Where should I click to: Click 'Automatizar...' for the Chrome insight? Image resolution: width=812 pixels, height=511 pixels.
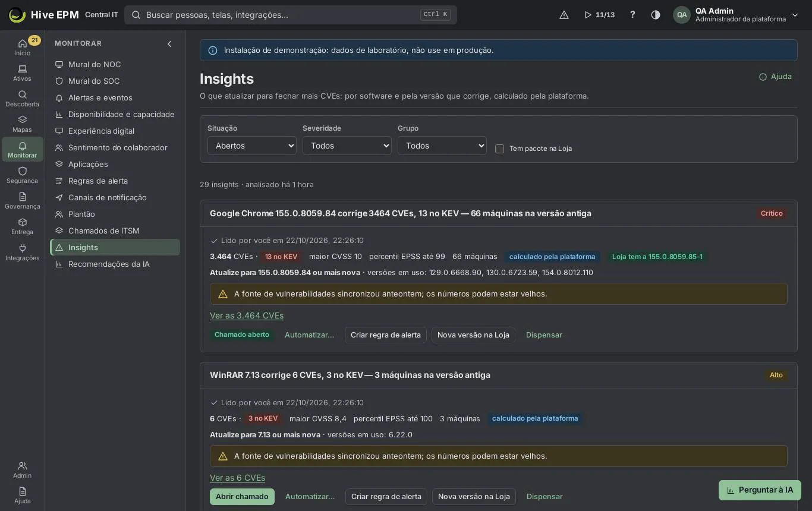tap(309, 335)
